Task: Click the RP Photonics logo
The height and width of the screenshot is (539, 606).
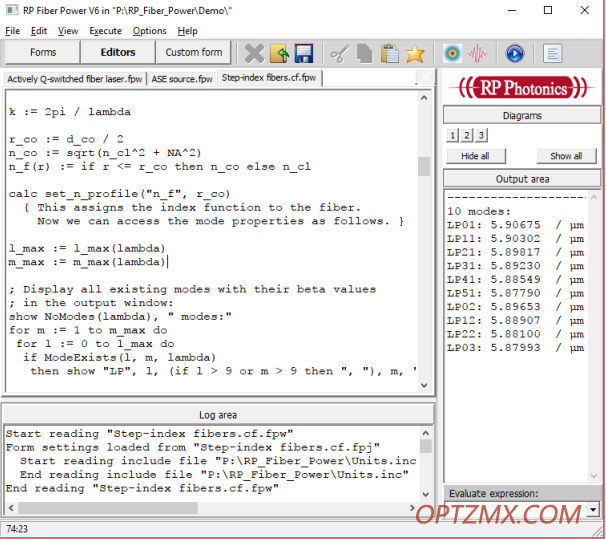Action: tap(522, 88)
